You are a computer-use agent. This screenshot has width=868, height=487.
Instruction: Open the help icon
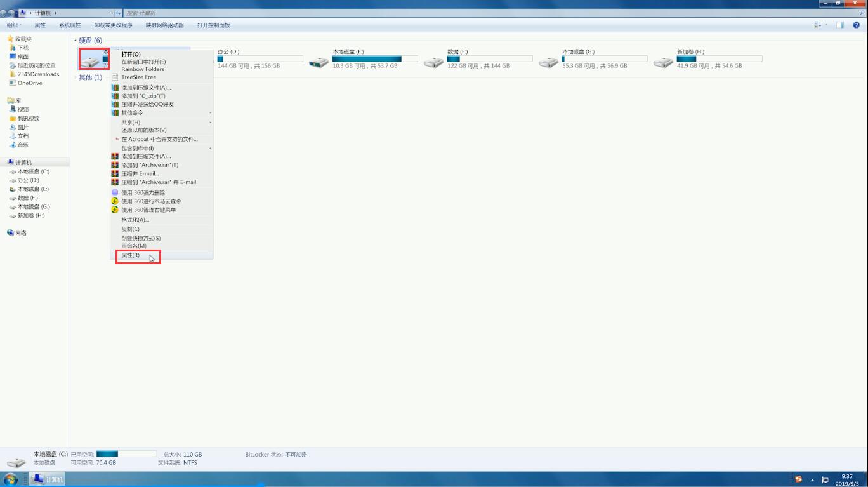[856, 25]
